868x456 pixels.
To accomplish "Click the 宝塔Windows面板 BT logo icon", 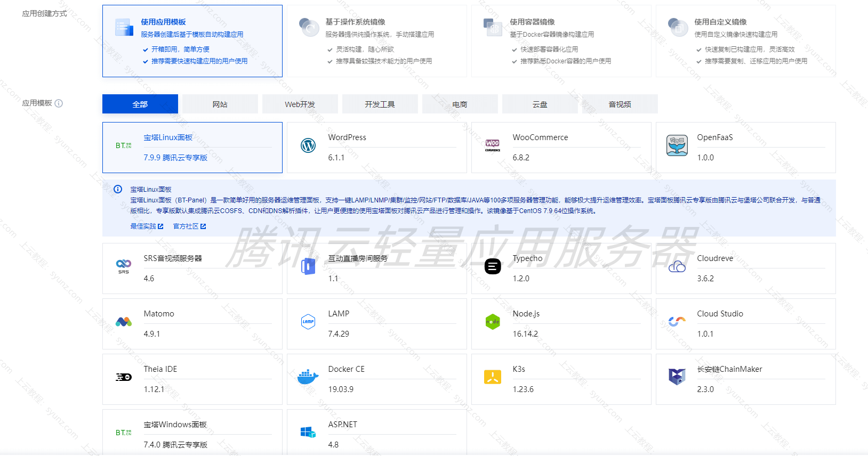I will [x=124, y=433].
